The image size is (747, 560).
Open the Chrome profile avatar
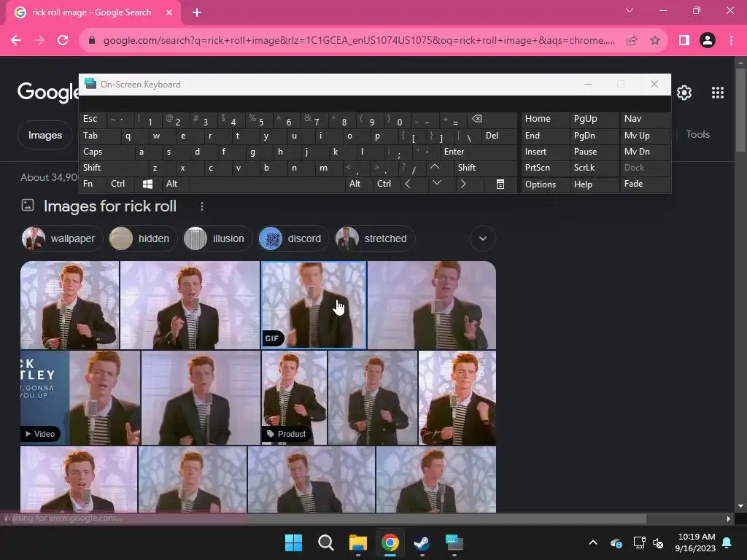point(708,41)
